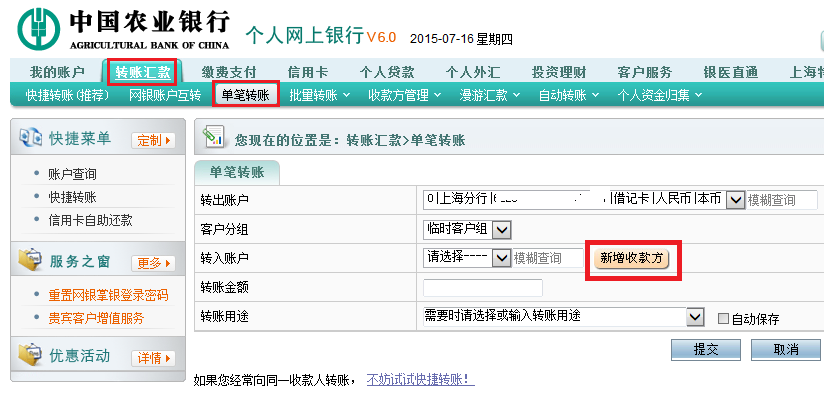Image resolution: width=824 pixels, height=407 pixels.
Task: Click the 模糊查询 field beside 转入账户
Action: point(548,258)
